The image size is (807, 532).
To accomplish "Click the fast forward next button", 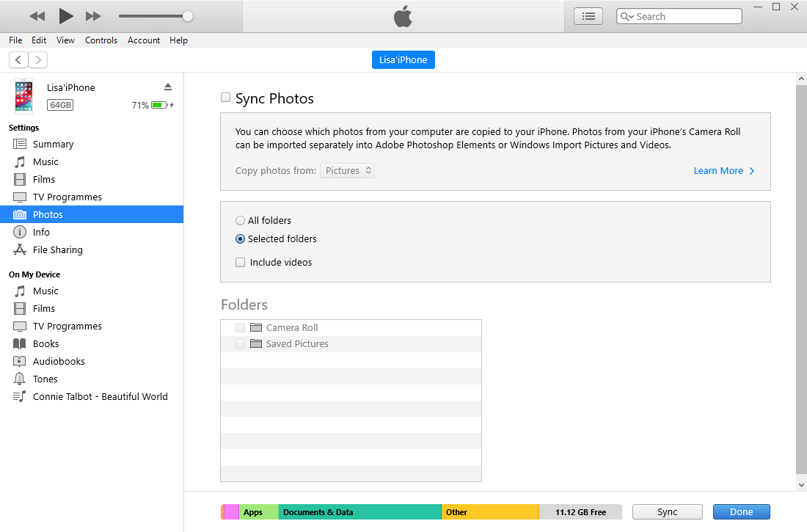I will tap(92, 16).
